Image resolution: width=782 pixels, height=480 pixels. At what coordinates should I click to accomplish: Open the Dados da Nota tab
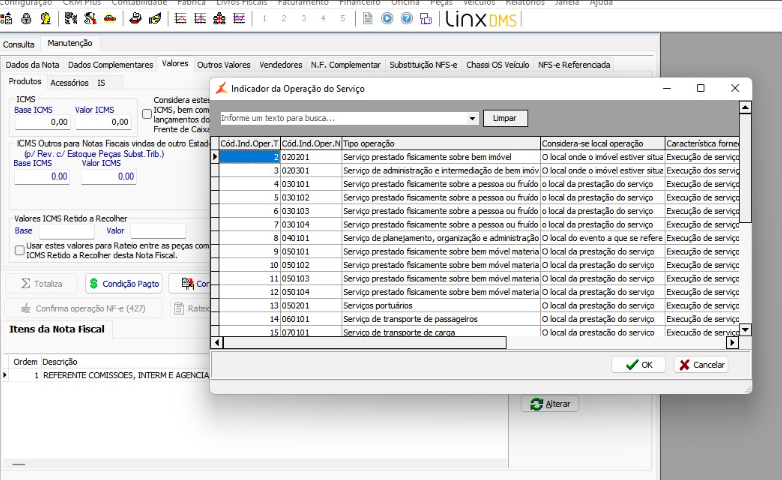pos(32,65)
